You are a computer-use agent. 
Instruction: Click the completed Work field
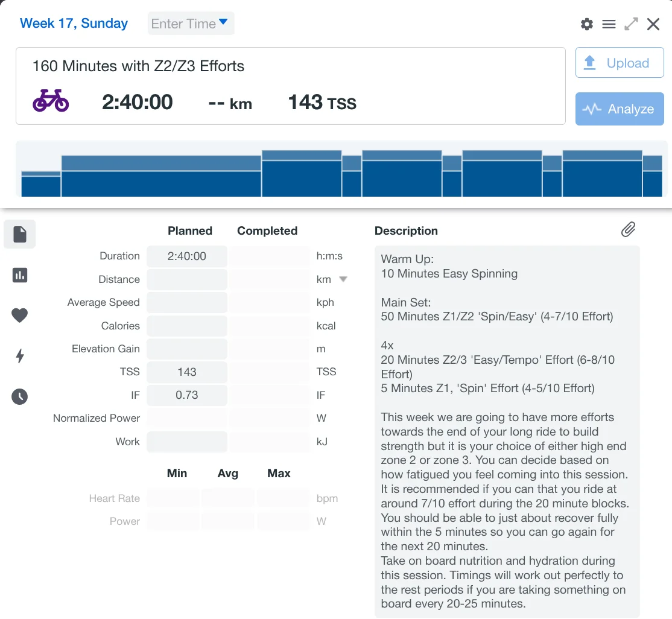[270, 442]
